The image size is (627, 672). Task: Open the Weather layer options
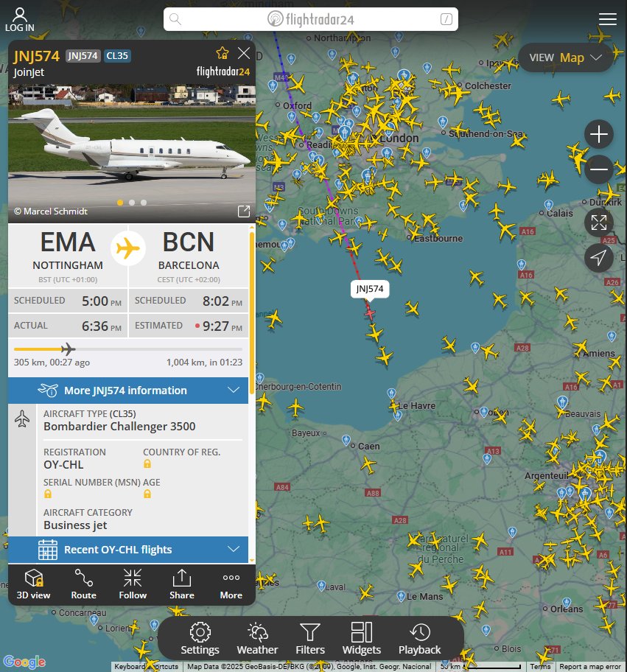click(257, 639)
